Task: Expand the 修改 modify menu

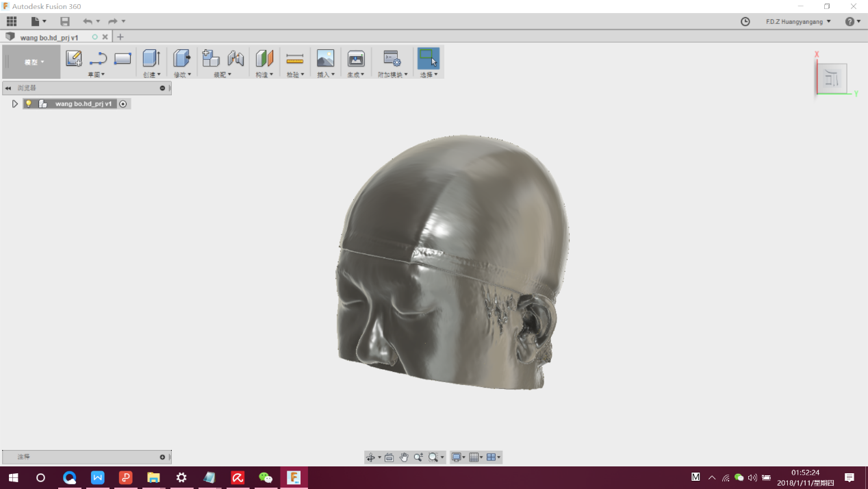Action: (183, 74)
